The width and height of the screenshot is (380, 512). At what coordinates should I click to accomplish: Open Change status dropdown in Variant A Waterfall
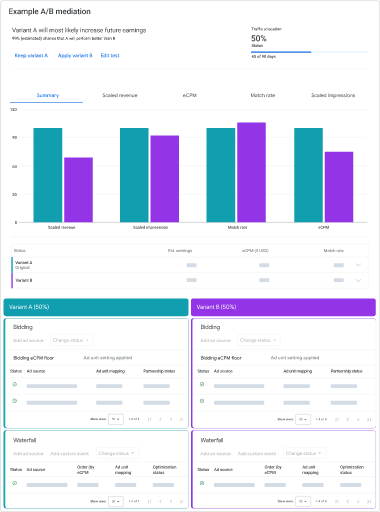pos(117,453)
